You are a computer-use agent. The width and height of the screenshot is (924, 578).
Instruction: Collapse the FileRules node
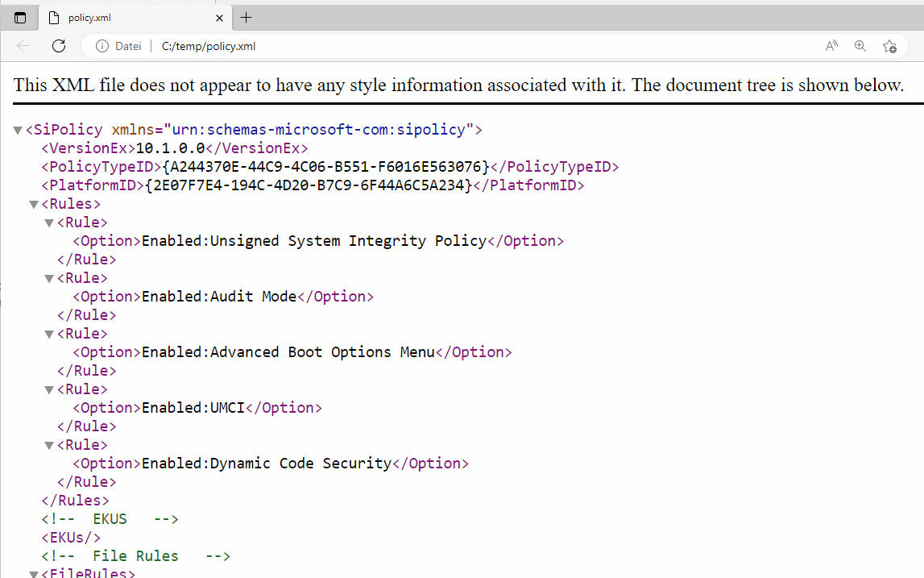point(33,574)
